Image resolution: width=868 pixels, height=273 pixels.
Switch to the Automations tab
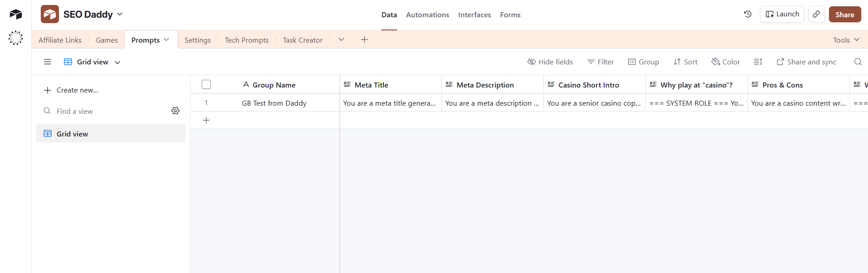click(x=427, y=15)
